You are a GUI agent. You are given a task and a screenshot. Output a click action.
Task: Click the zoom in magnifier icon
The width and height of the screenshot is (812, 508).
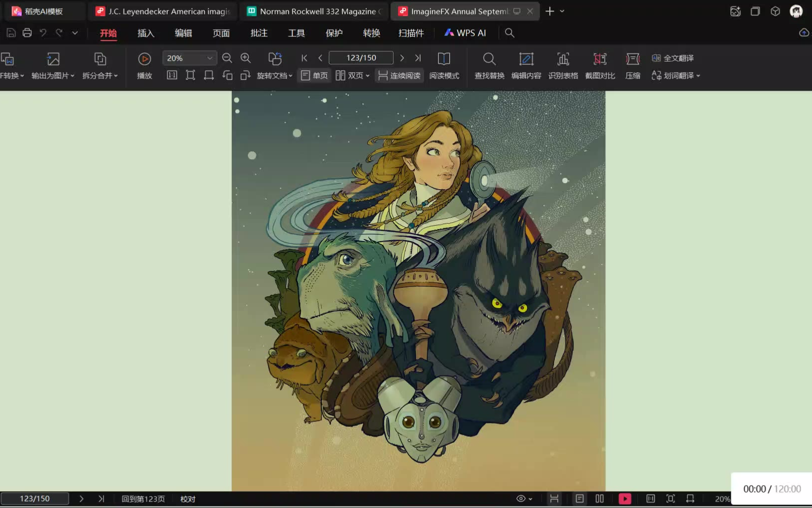click(245, 58)
